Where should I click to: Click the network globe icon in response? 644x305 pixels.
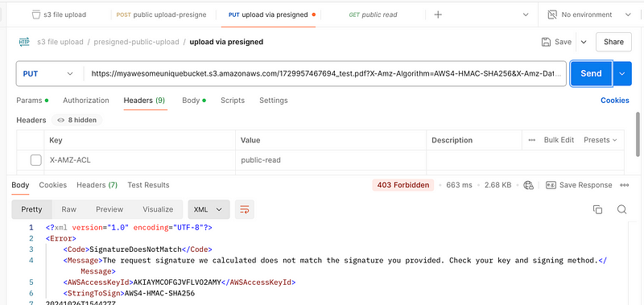click(528, 185)
